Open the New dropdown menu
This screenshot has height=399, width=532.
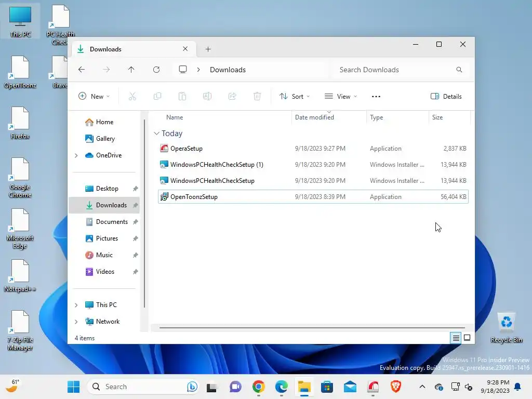point(94,96)
